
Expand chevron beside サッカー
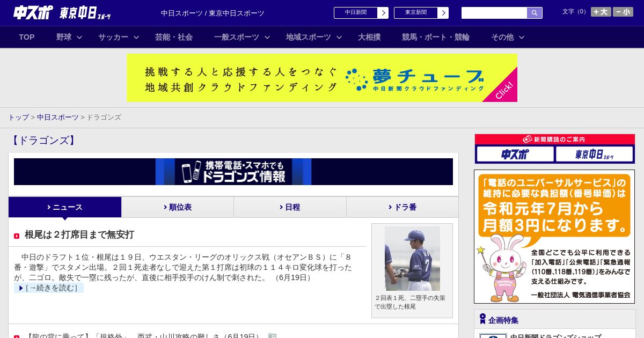click(136, 37)
